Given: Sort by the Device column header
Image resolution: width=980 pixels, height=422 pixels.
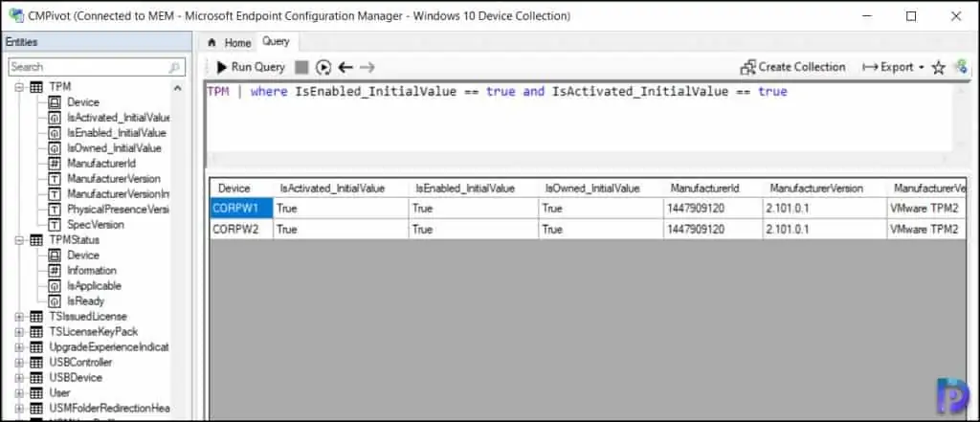Looking at the screenshot, I should (241, 189).
